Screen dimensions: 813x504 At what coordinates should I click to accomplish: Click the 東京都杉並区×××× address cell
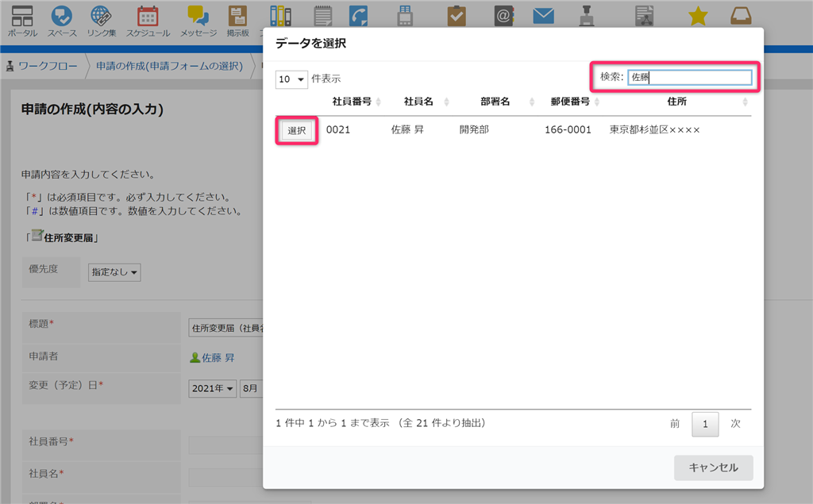tap(654, 129)
